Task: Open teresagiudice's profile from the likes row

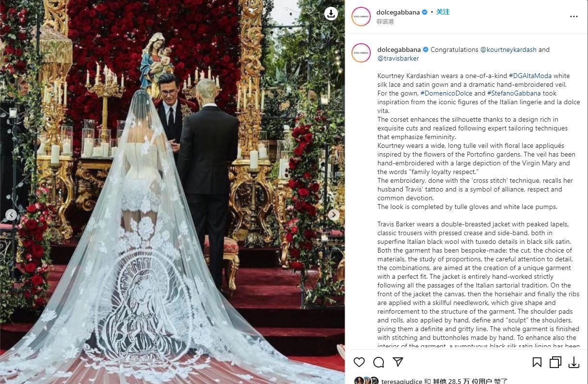Action: pyautogui.click(x=402, y=382)
